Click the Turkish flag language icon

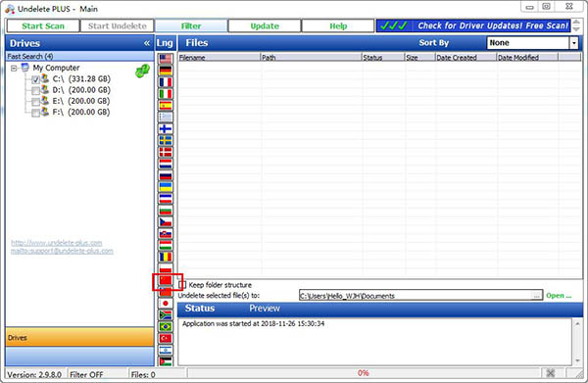(x=166, y=338)
